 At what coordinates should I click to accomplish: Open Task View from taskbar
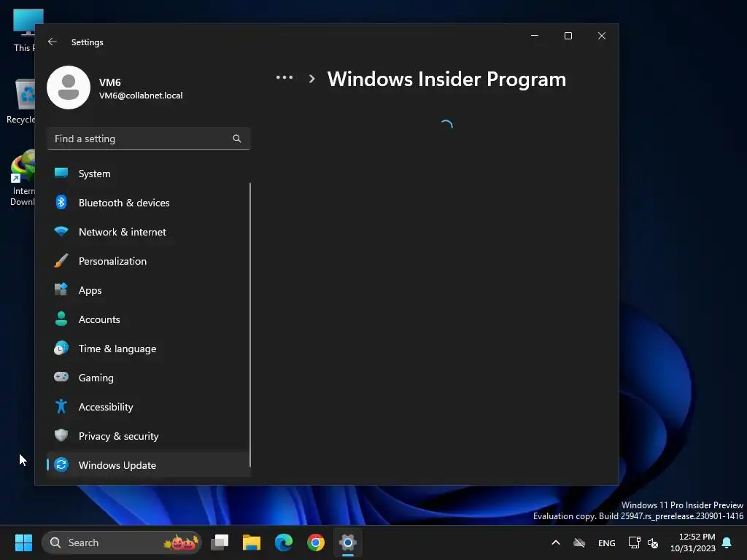pos(220,542)
